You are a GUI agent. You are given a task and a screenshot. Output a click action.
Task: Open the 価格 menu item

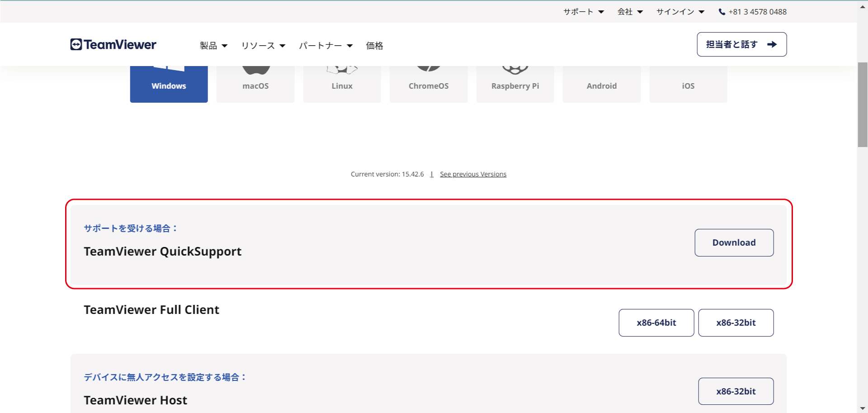(374, 46)
